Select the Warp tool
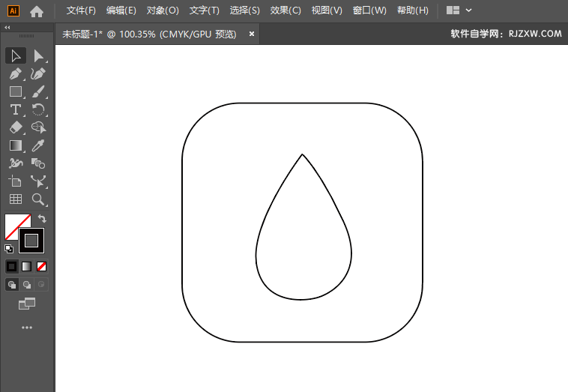The width and height of the screenshot is (568, 392). pos(16,163)
